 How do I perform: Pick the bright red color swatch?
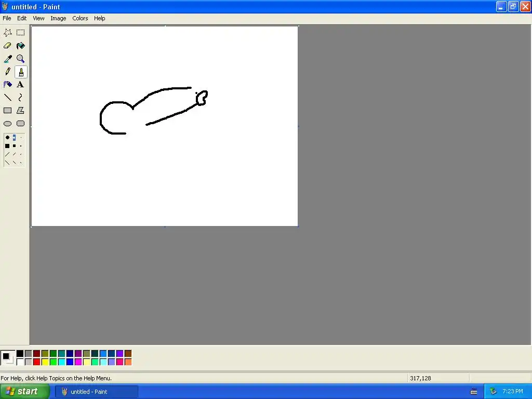coord(37,362)
